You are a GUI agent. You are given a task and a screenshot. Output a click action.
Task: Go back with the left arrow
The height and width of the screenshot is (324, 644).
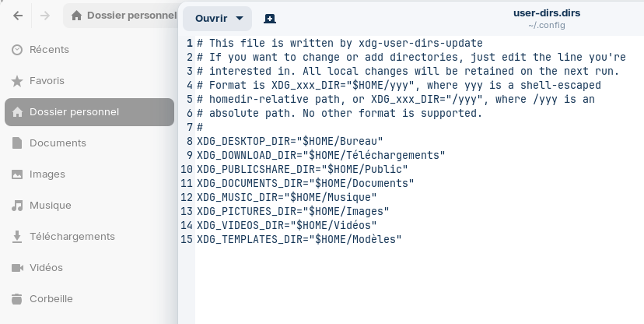tap(18, 16)
